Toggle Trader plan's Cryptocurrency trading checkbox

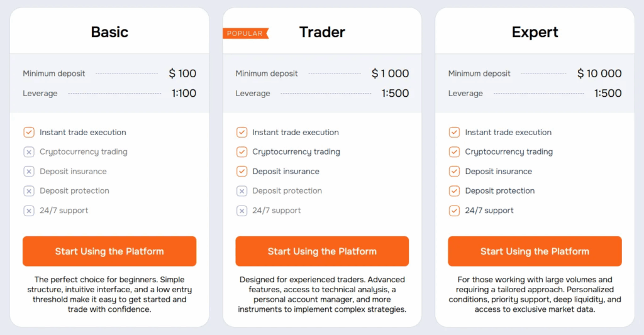tap(241, 152)
